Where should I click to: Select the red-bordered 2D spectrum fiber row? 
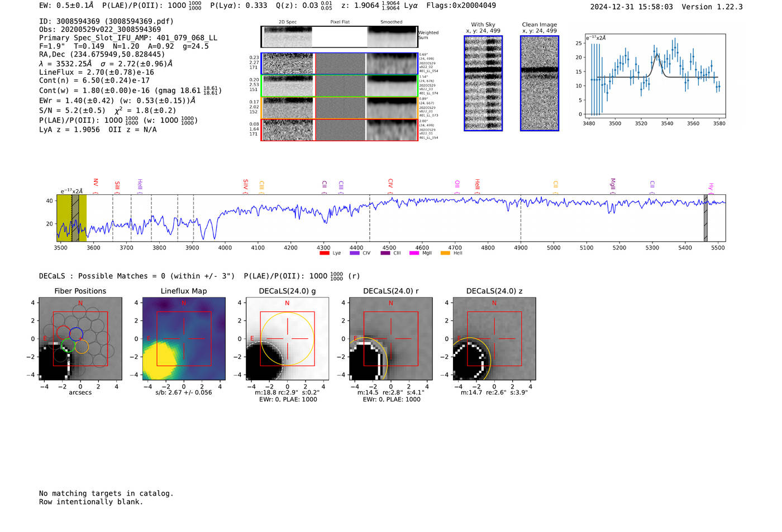[x=339, y=130]
